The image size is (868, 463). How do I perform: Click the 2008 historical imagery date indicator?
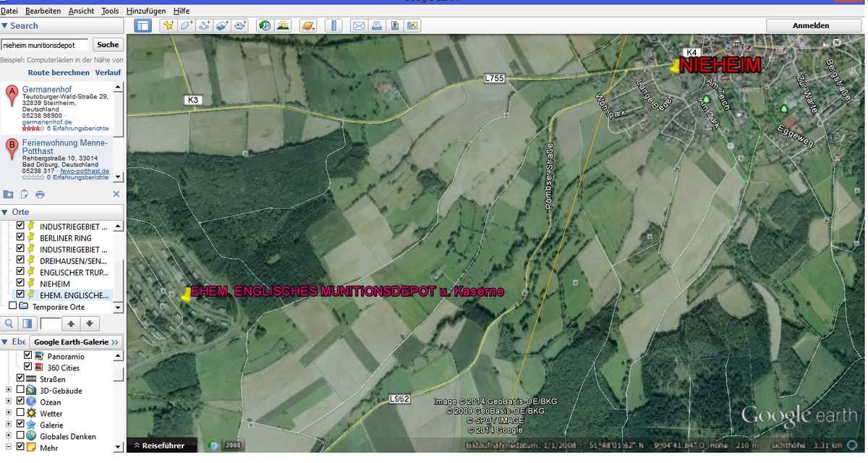click(233, 445)
